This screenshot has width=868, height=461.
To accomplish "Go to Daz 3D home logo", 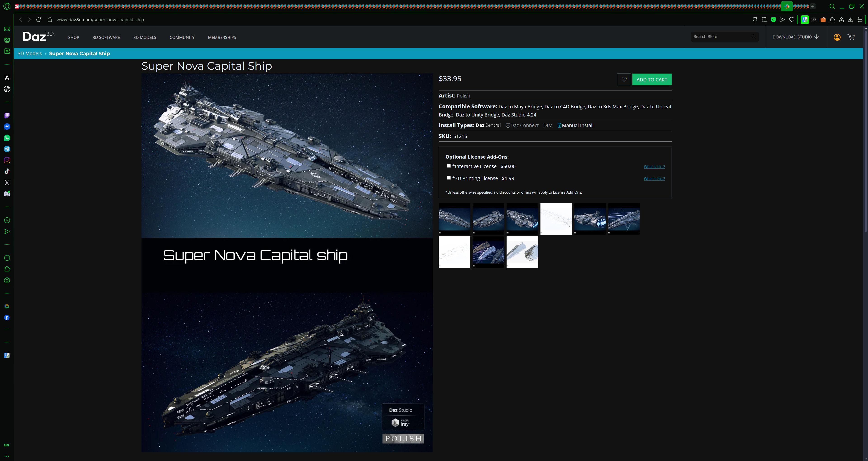I will [x=38, y=36].
